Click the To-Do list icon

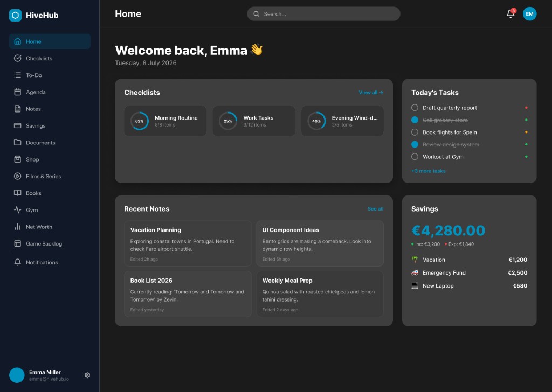pyautogui.click(x=18, y=75)
